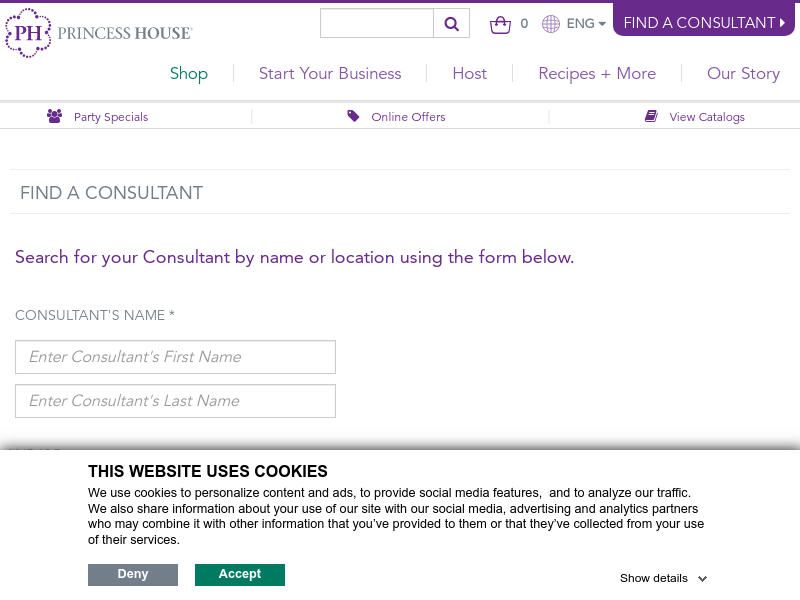Image resolution: width=800 pixels, height=600 pixels.
Task: Open the Shop menu
Action: 189,73
